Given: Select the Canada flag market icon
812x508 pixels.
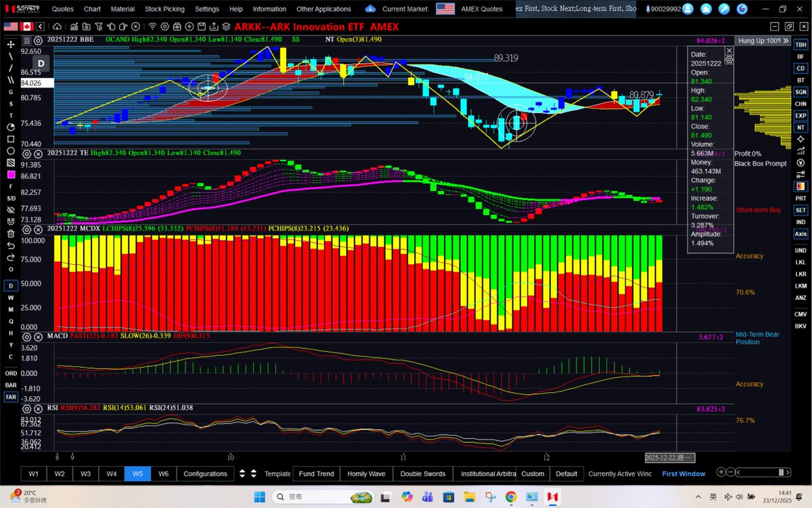Looking at the screenshot, I should 27,27.
